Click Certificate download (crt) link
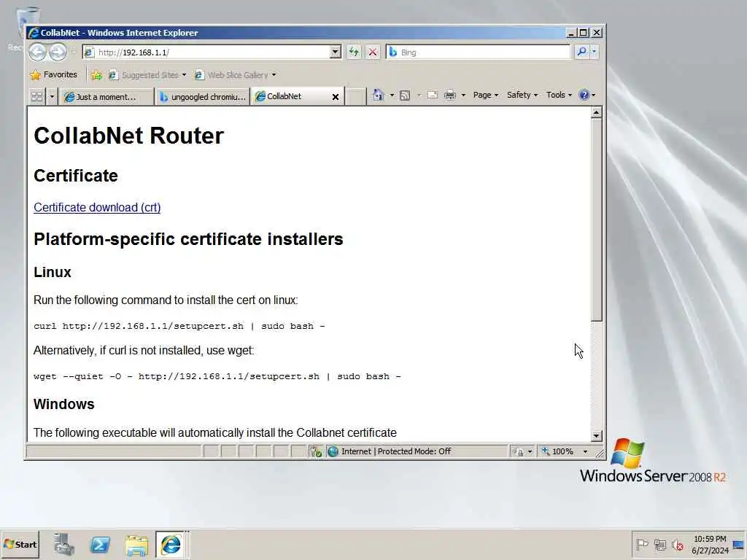Viewport: 747px width, 560px height. [x=97, y=208]
